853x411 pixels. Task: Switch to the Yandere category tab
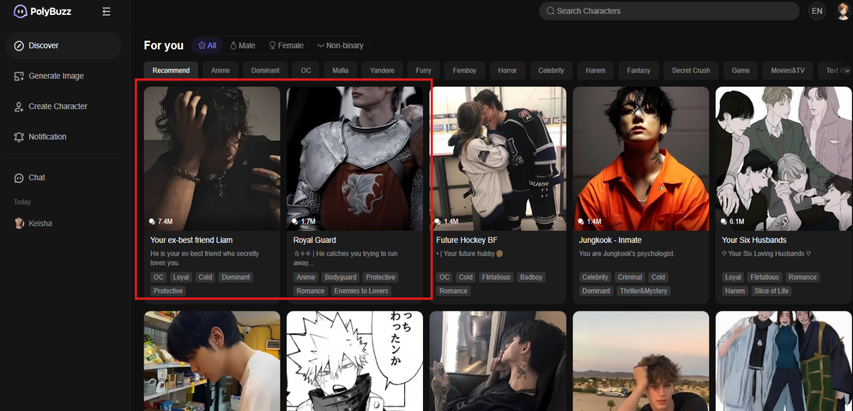point(382,71)
